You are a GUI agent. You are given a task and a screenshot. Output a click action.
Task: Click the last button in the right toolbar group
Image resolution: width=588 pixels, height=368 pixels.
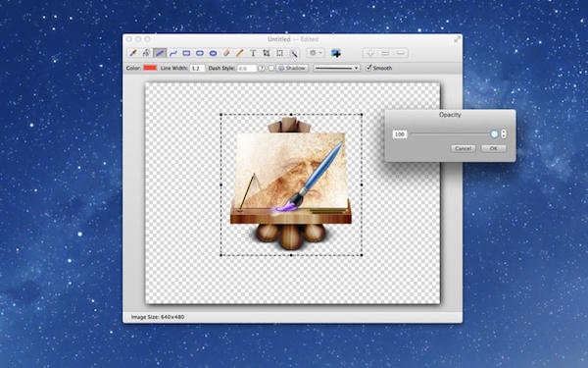click(x=401, y=53)
